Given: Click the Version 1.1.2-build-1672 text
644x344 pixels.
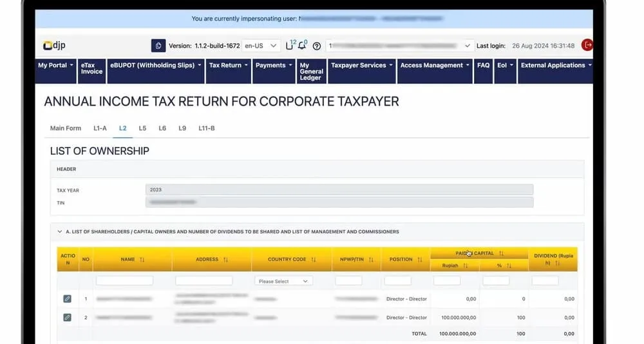Looking at the screenshot, I should click(x=204, y=46).
